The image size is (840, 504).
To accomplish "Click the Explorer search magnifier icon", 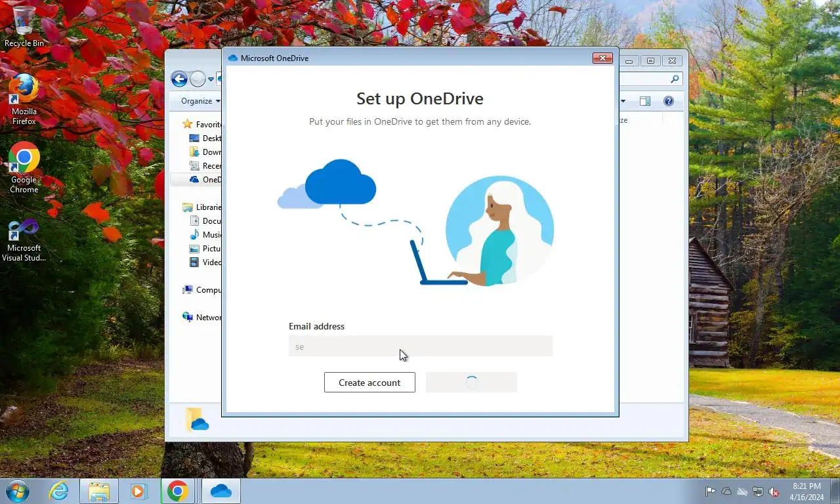I will 675,79.
